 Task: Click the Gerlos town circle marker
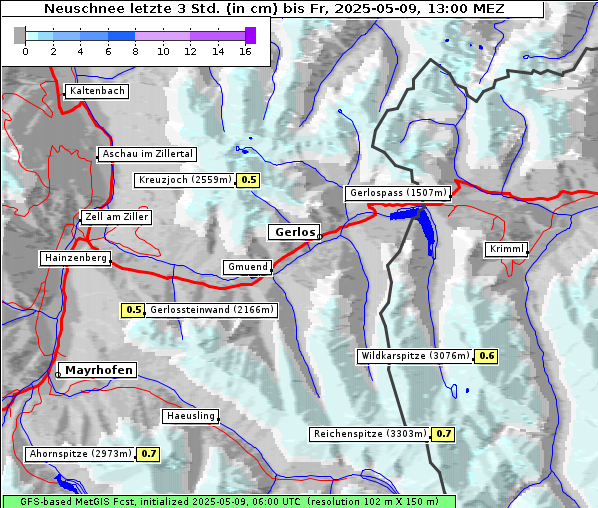320,237
